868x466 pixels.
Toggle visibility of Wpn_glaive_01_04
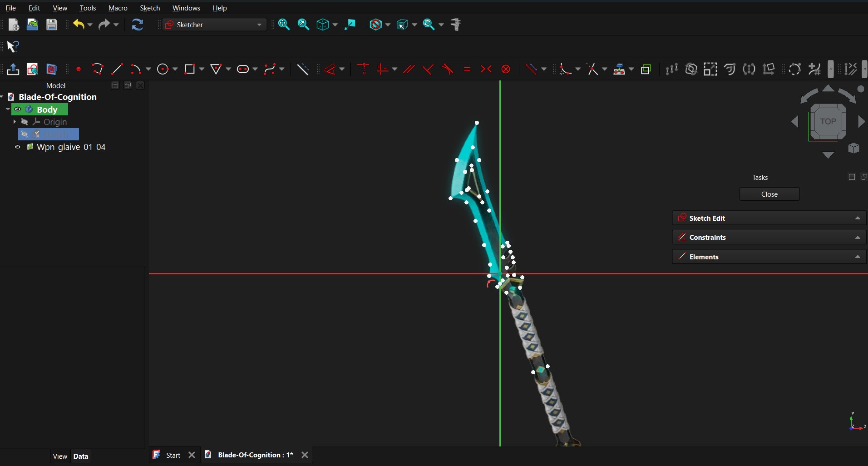pyautogui.click(x=18, y=147)
